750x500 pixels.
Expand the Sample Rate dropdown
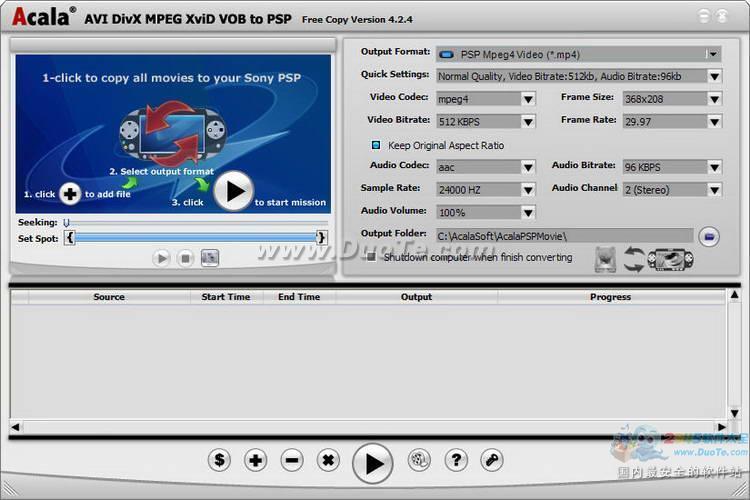528,189
